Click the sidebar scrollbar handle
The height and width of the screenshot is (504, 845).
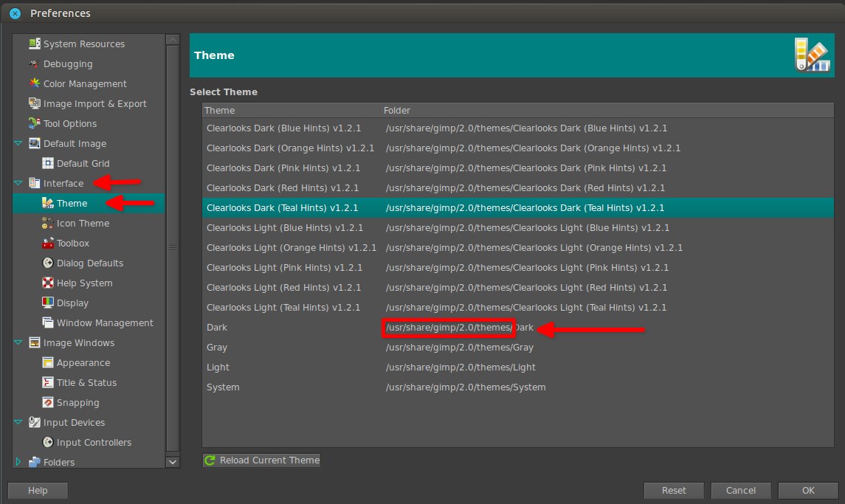coord(173,248)
